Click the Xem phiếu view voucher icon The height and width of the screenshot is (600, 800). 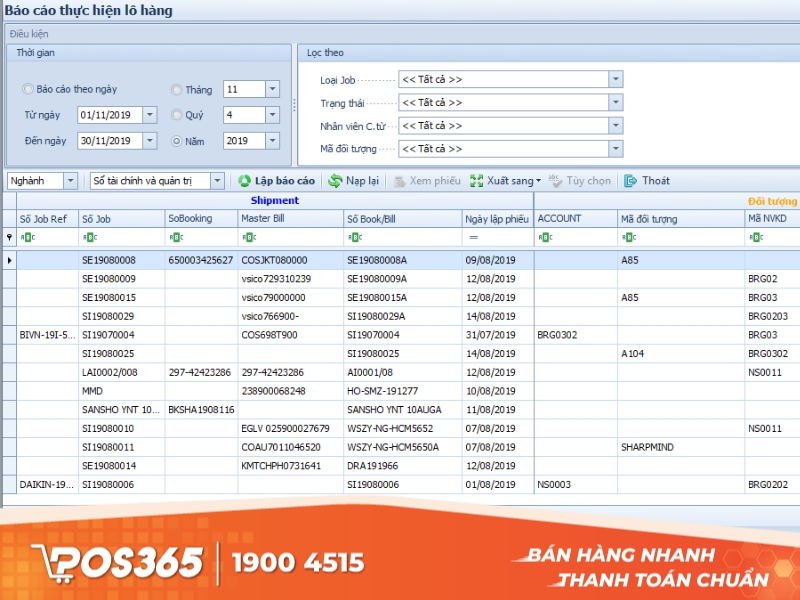[399, 181]
